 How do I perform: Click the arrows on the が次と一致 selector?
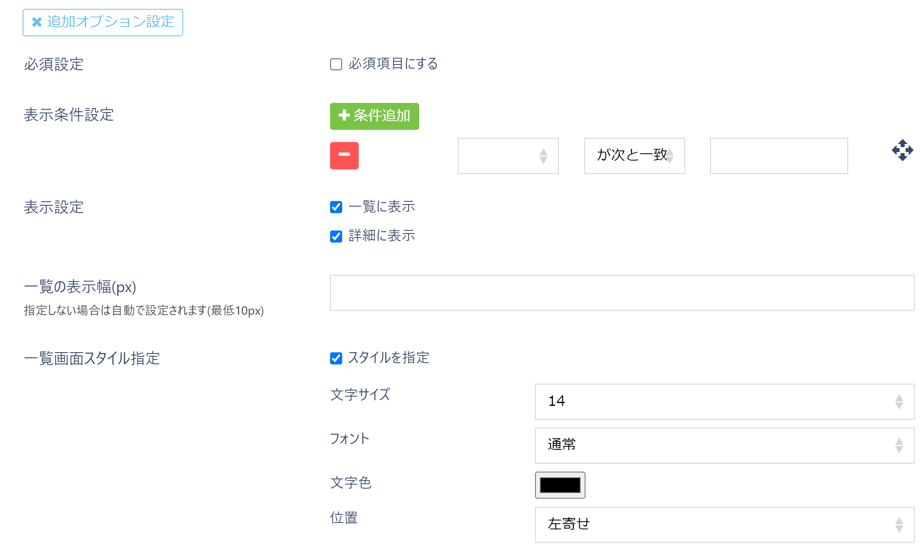[x=671, y=156]
